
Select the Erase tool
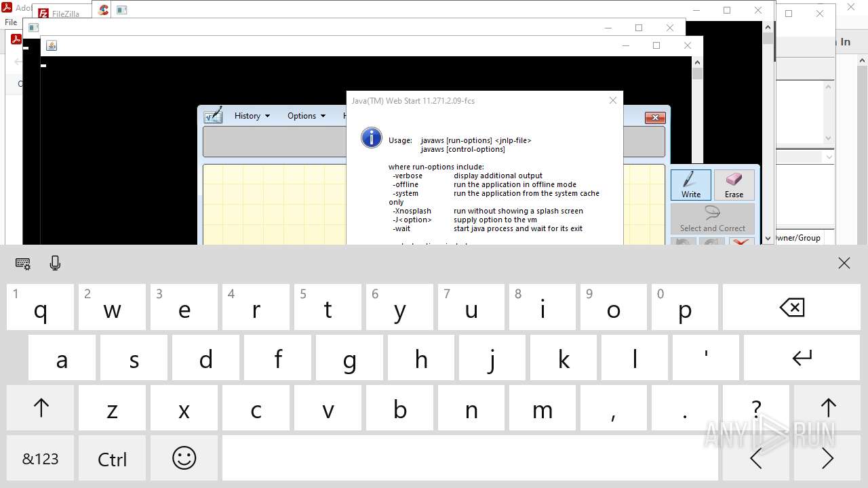[x=734, y=184]
